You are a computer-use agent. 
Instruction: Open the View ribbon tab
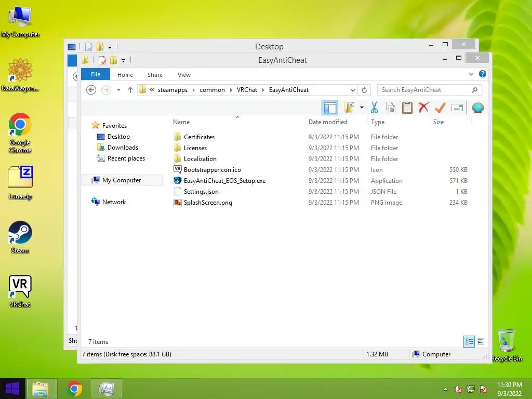pyautogui.click(x=184, y=75)
